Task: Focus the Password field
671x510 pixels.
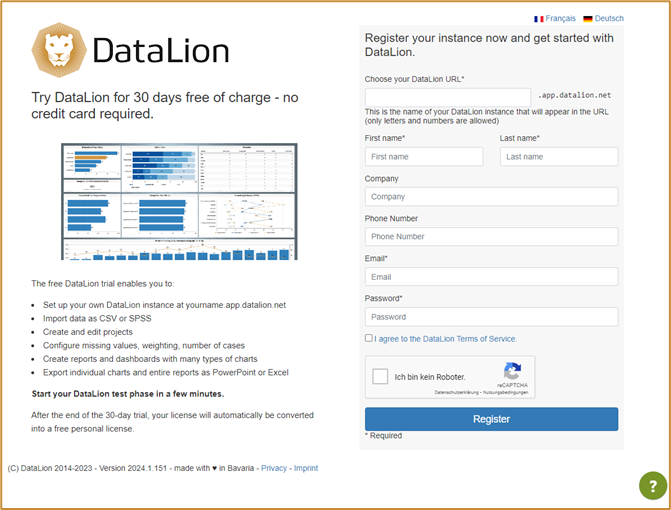Action: click(x=491, y=317)
